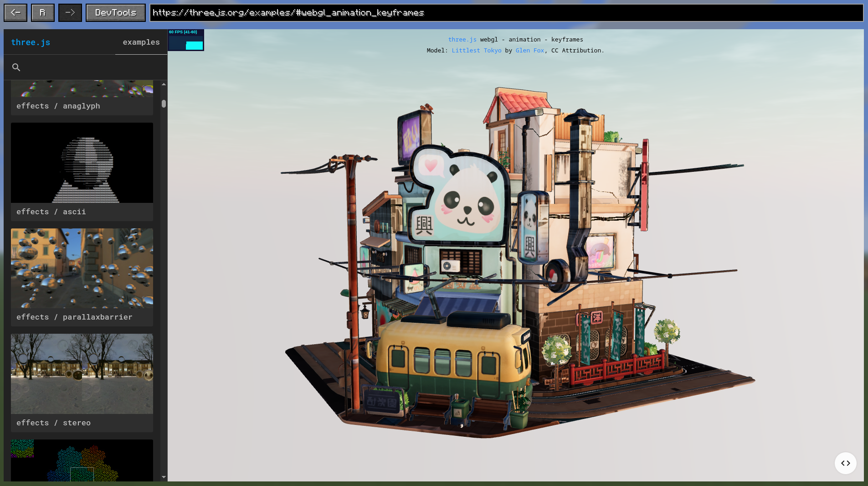
Task: Open the Glen Fox author link
Action: click(x=530, y=51)
